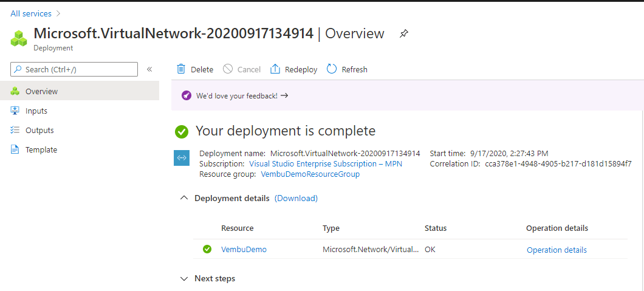Click the Redeploy upload icon
The image size is (644, 291).
275,69
